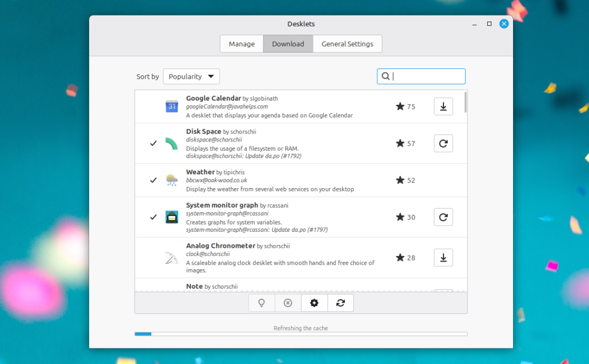This screenshot has width=589, height=364.
Task: Click the desklet list vertical scrollbar
Action: 465,104
